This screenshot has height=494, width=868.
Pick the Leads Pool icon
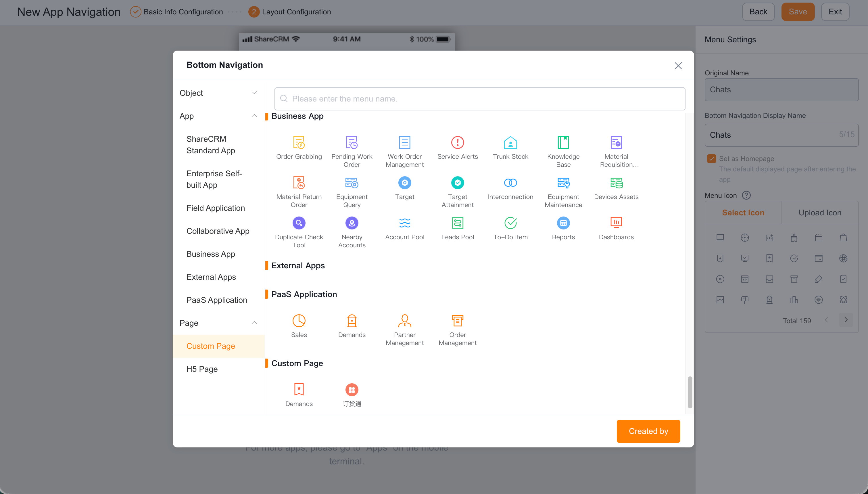457,223
